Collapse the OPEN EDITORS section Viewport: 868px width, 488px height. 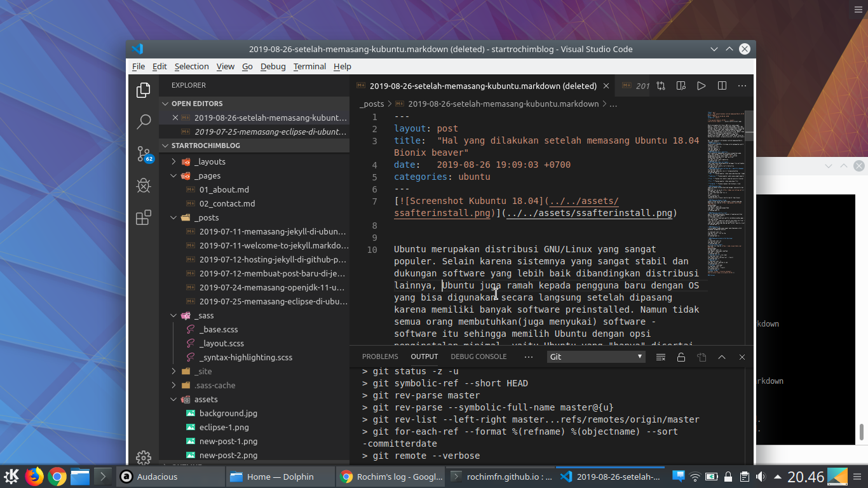coord(254,104)
